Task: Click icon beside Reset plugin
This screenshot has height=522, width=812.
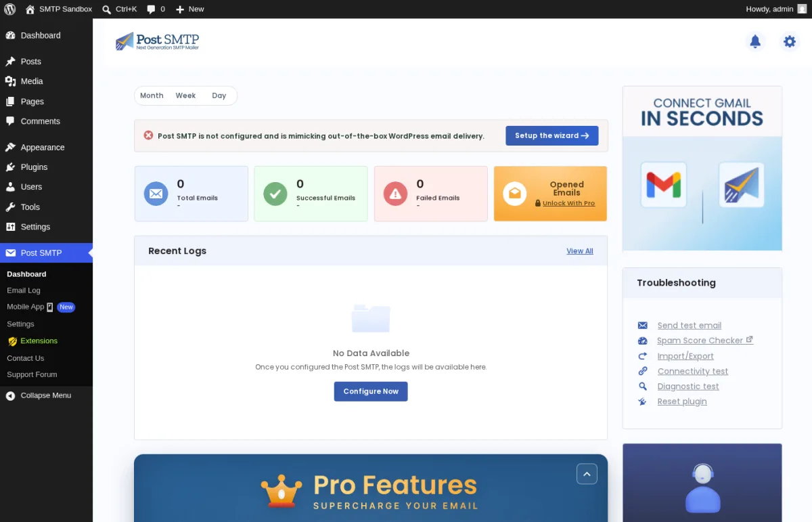Action: point(643,401)
